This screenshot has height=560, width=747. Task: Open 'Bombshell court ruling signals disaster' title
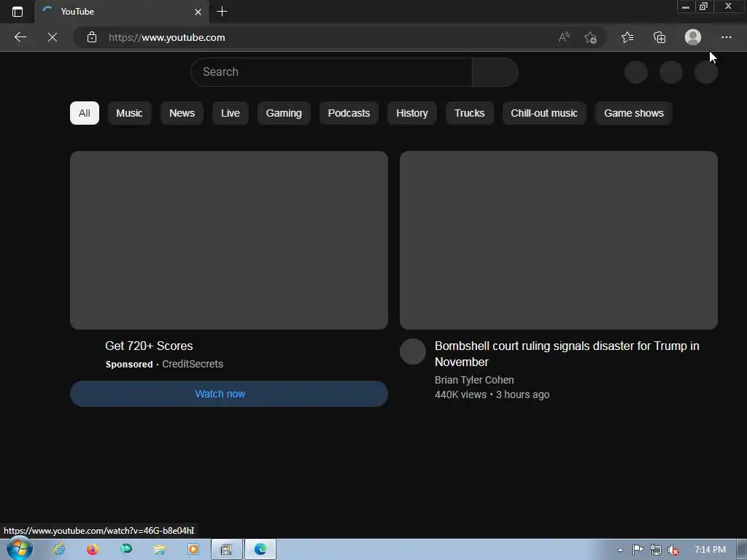tap(567, 354)
